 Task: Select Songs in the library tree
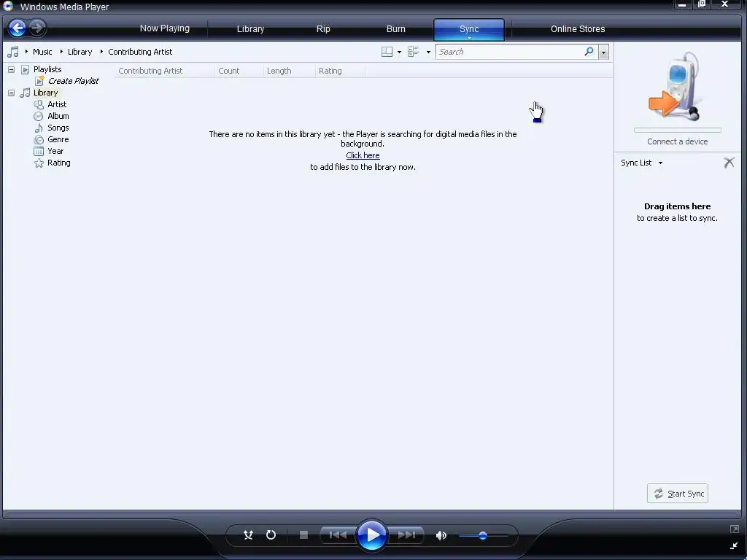[58, 128]
